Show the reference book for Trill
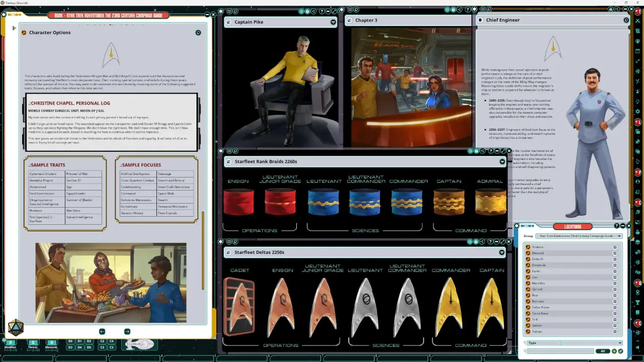 pyautogui.click(x=615, y=319)
